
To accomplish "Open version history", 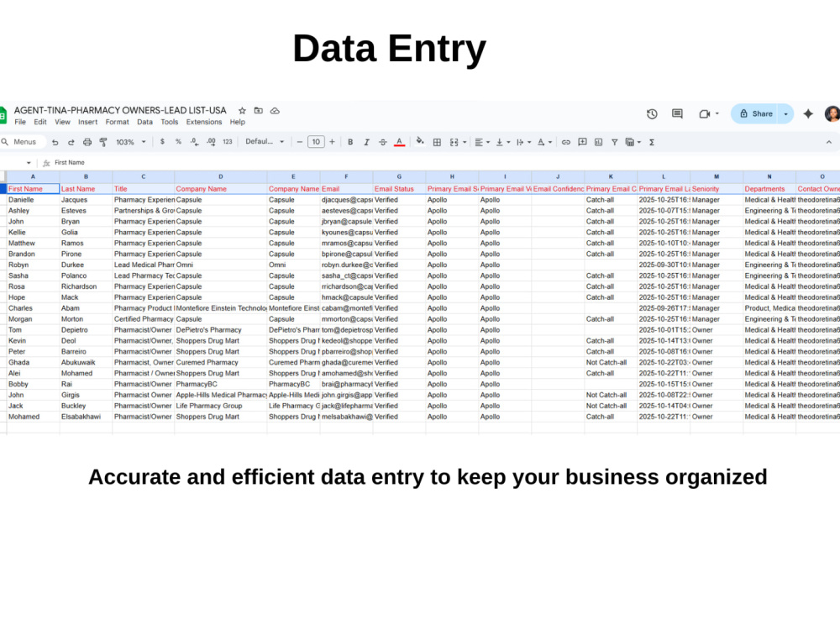I will pos(652,113).
